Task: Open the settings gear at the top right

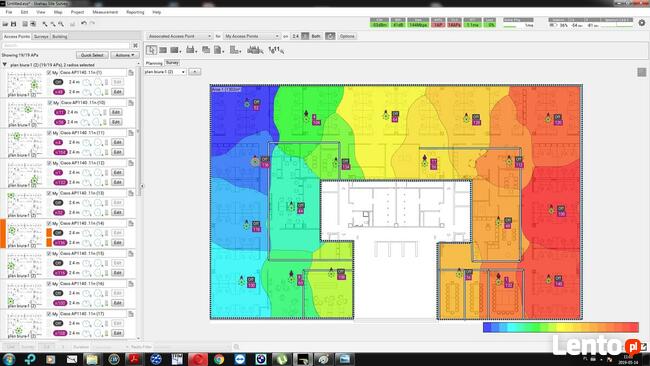Action: (x=642, y=23)
